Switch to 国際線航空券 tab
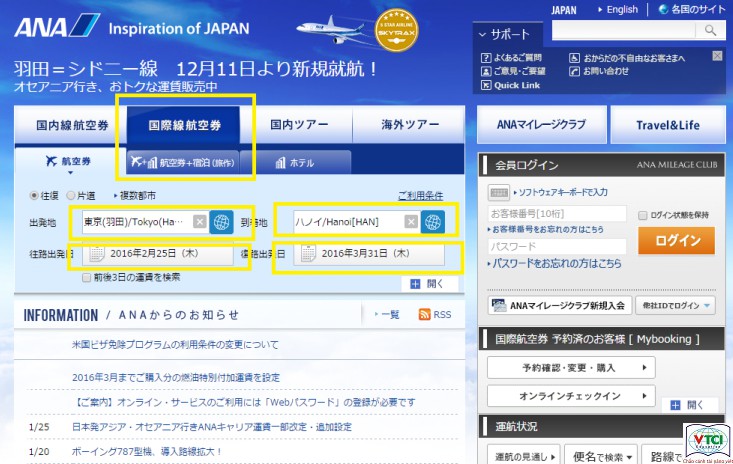Screen dimensions: 733x464 (184, 125)
